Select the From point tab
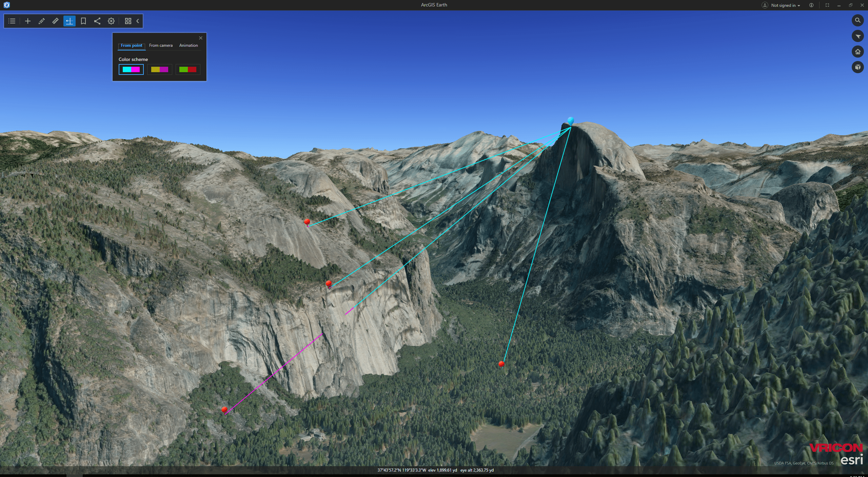868x477 pixels. coord(132,45)
